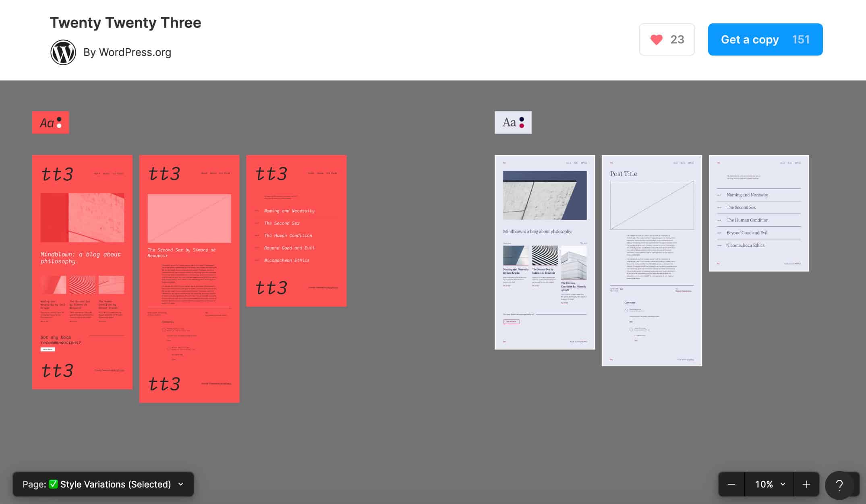Image resolution: width=866 pixels, height=504 pixels.
Task: Click the zoom increase plus button
Action: [806, 484]
